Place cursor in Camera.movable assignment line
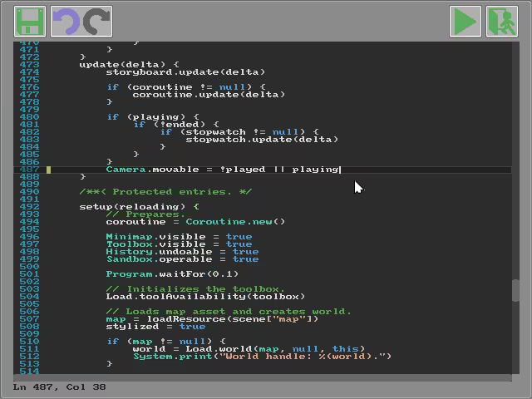The width and height of the screenshot is (532, 399). pos(223,170)
